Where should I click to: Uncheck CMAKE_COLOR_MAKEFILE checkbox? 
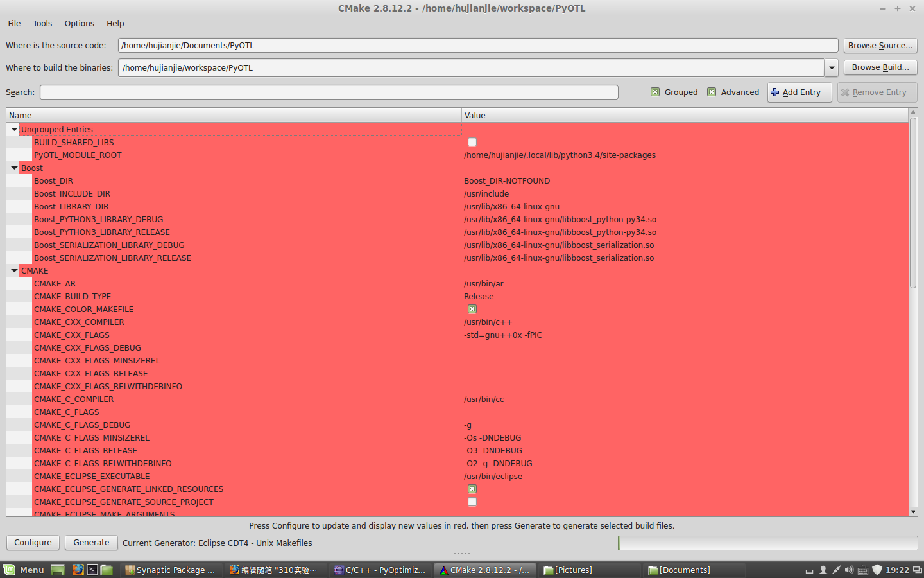pos(472,310)
